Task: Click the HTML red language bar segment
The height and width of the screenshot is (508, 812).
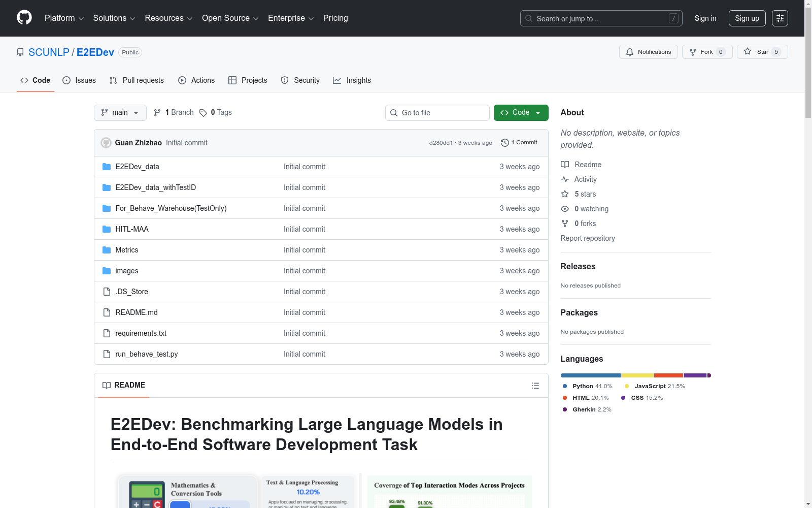Action: click(x=669, y=375)
